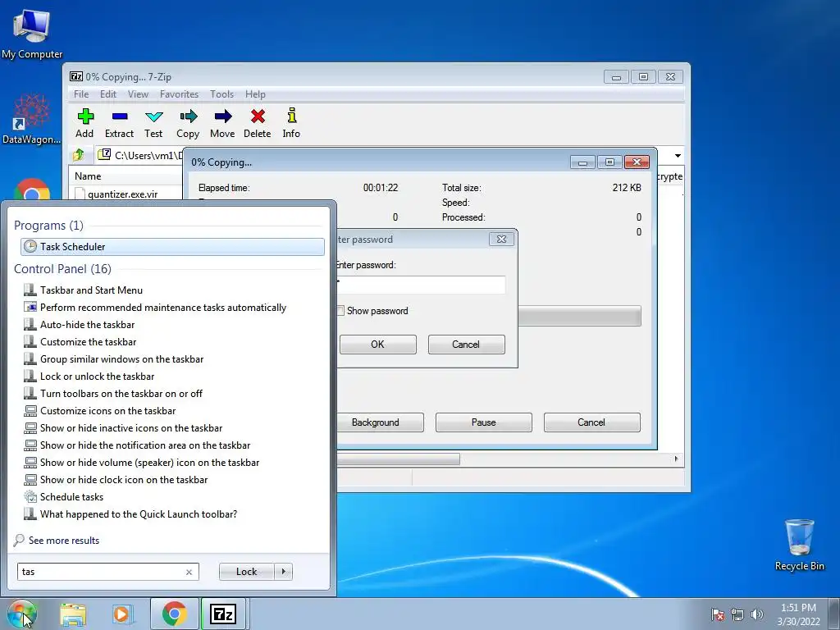This screenshot has height=630, width=840.
Task: Open Task Scheduler program result
Action: [x=172, y=246]
